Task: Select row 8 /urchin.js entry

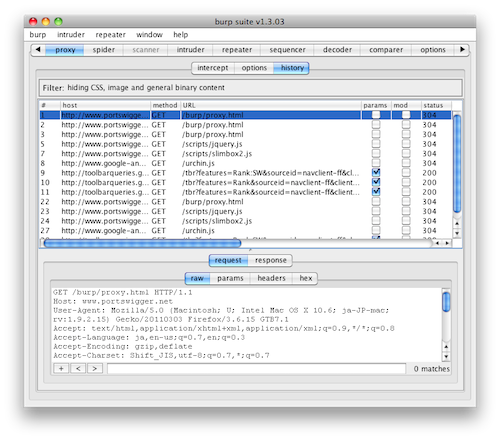Action: click(x=245, y=163)
